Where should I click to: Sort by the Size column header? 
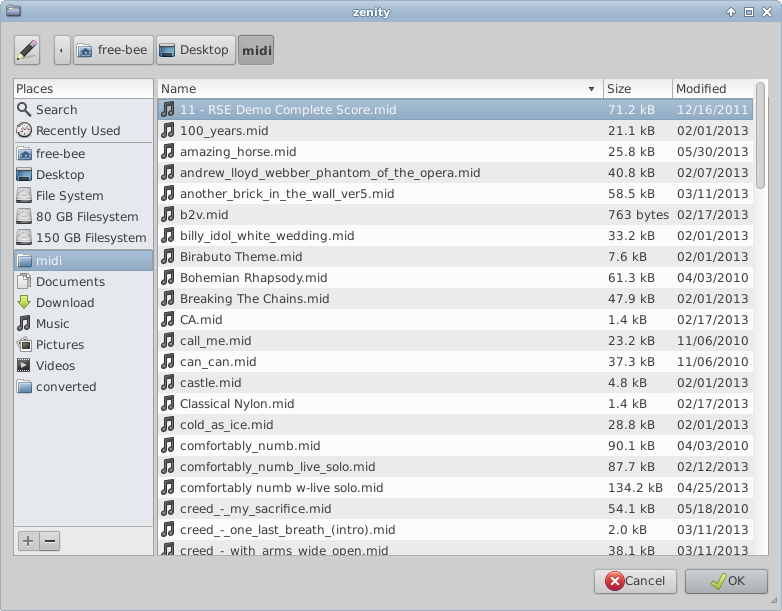coord(637,89)
